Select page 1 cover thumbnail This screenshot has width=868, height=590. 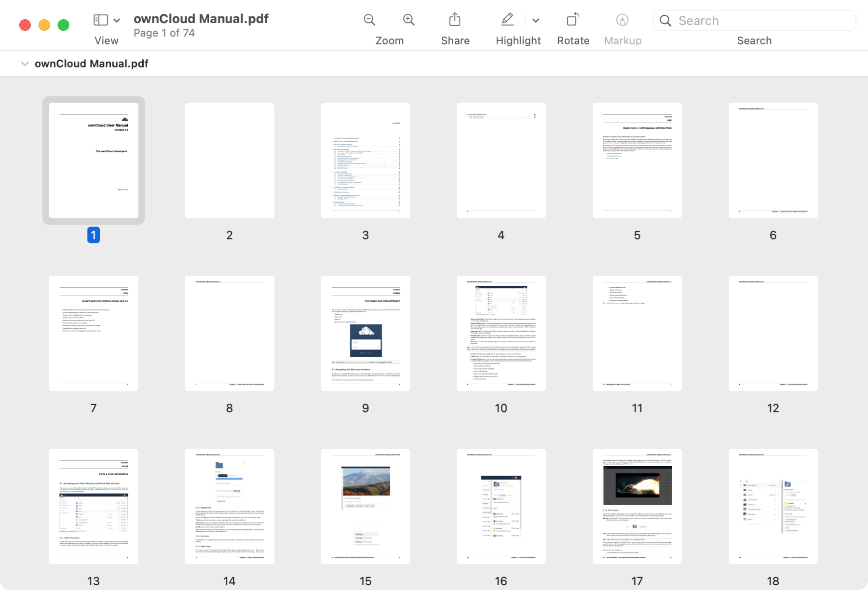94,161
